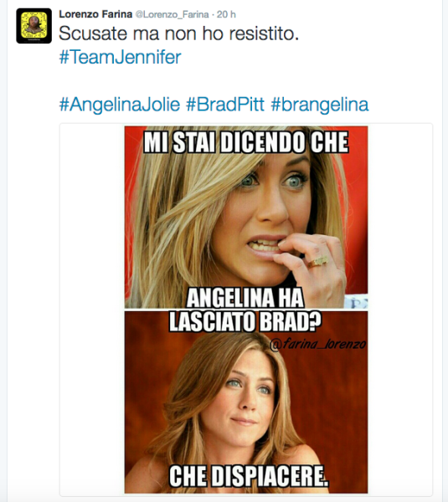Open the @Lorenzo_Farina handle link
This screenshot has height=502, width=448.
pyautogui.click(x=173, y=14)
